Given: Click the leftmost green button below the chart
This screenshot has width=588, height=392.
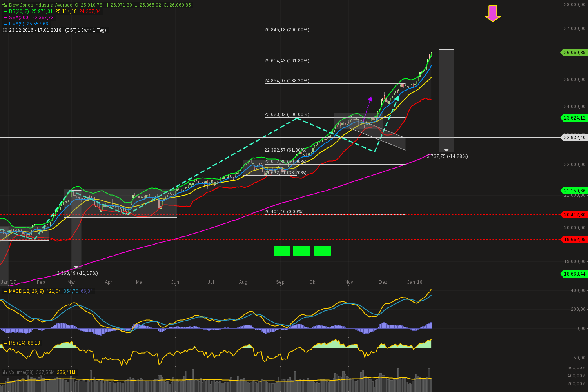Looking at the screenshot, I should [x=282, y=251].
